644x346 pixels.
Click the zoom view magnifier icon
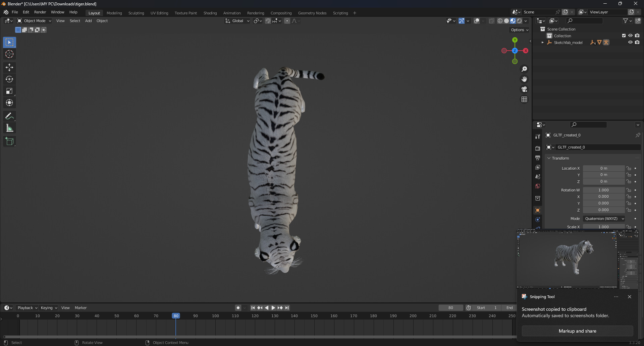pos(524,69)
